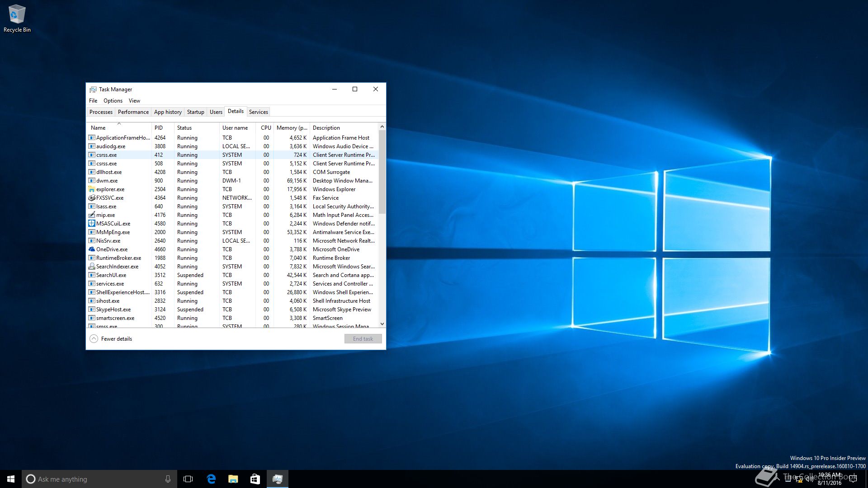Click the 69,156 K memory value
Image resolution: width=868 pixels, height=488 pixels.
tap(297, 181)
